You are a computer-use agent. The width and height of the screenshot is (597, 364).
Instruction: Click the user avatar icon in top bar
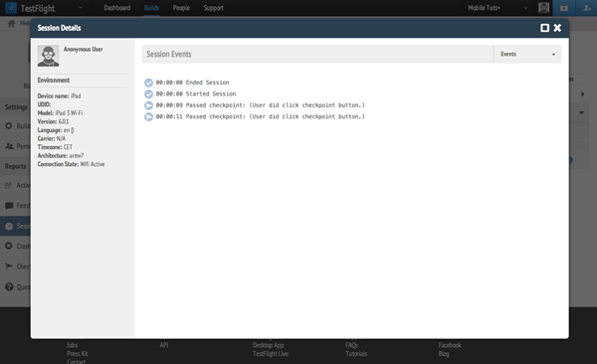point(543,8)
